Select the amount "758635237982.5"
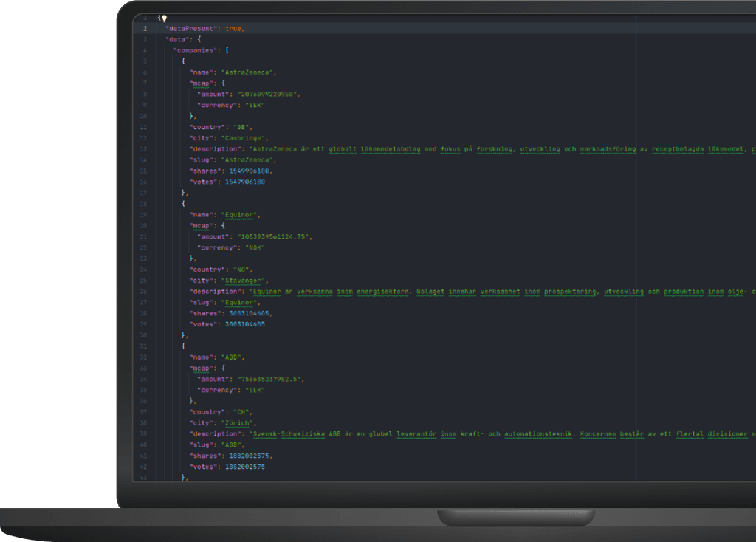 tap(269, 379)
